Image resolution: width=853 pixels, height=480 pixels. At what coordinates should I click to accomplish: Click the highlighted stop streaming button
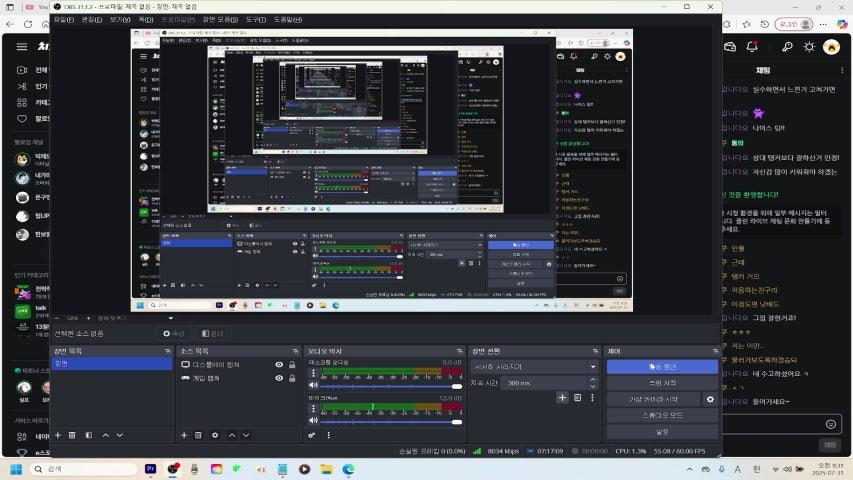pos(662,367)
